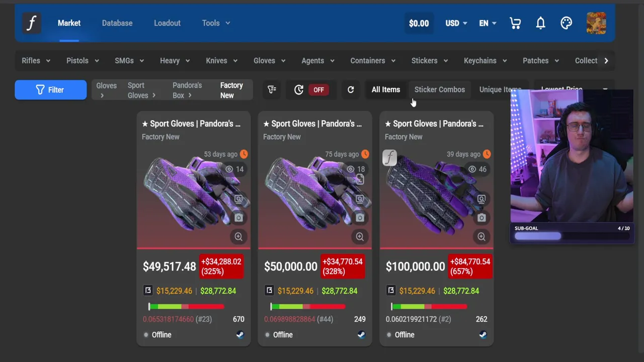644x362 pixels.
Task: Open Steam profile on the $100,000.00 card
Action: click(x=483, y=335)
